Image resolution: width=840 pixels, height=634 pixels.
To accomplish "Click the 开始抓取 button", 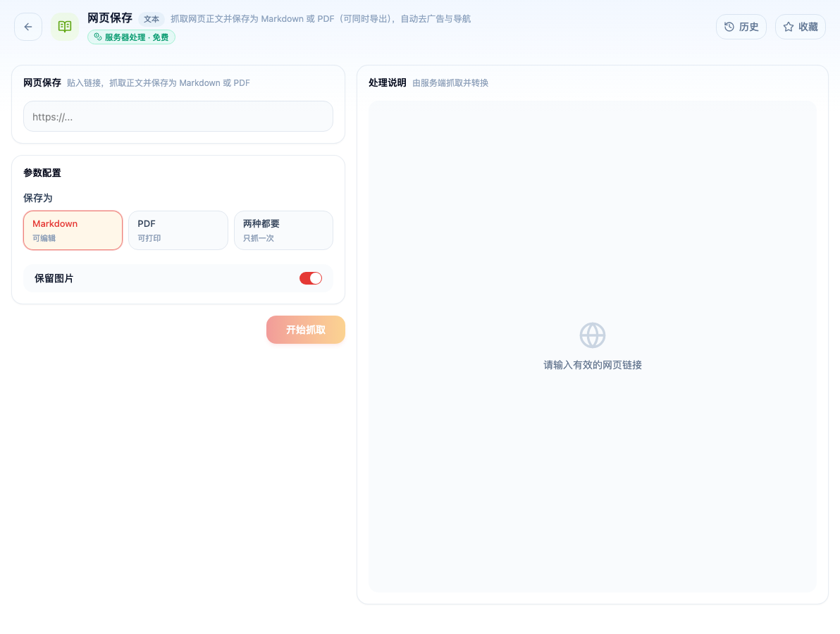I will [305, 330].
